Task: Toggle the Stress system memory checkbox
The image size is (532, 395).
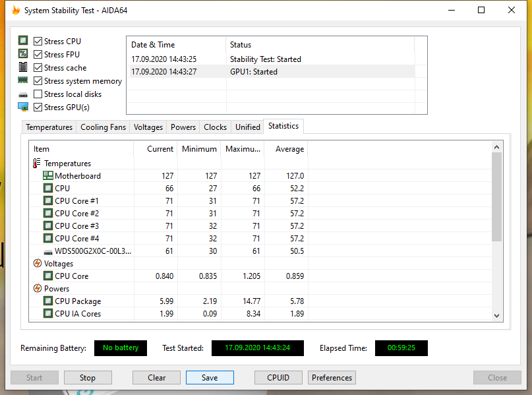Action: coord(38,80)
